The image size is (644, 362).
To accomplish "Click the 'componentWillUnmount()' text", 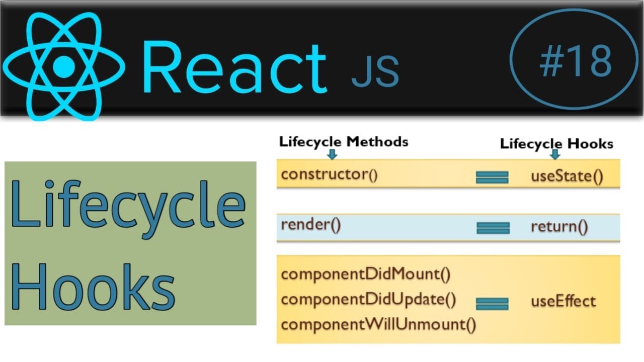I will tap(378, 324).
